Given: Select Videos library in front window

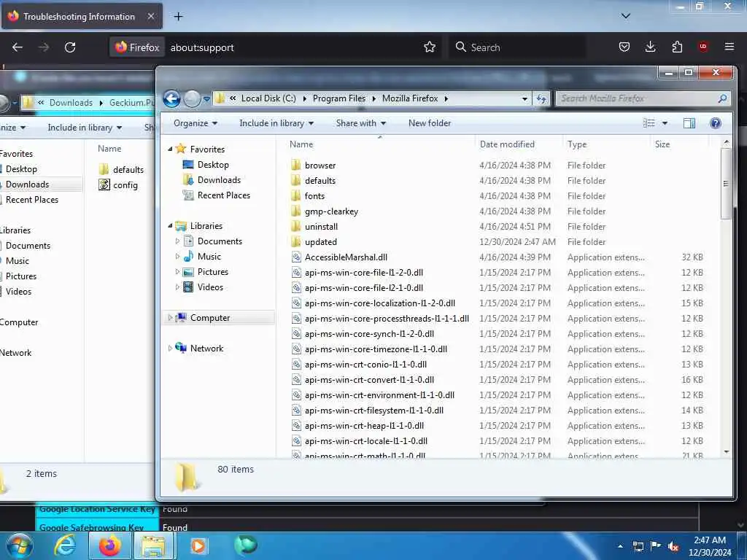Looking at the screenshot, I should click(x=210, y=287).
